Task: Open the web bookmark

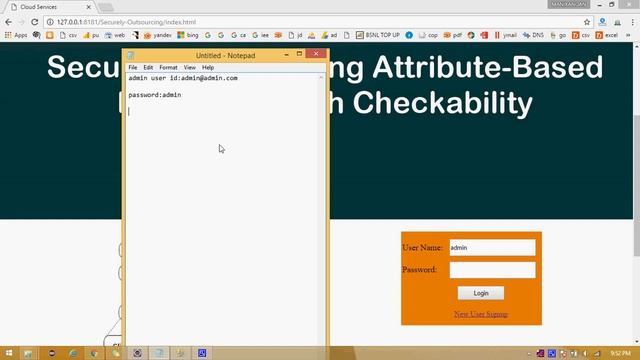Action: [115, 35]
